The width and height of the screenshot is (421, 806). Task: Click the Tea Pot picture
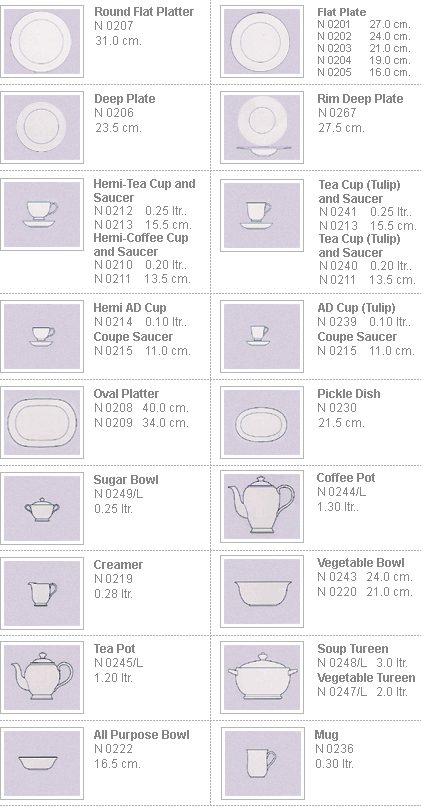coord(42,677)
